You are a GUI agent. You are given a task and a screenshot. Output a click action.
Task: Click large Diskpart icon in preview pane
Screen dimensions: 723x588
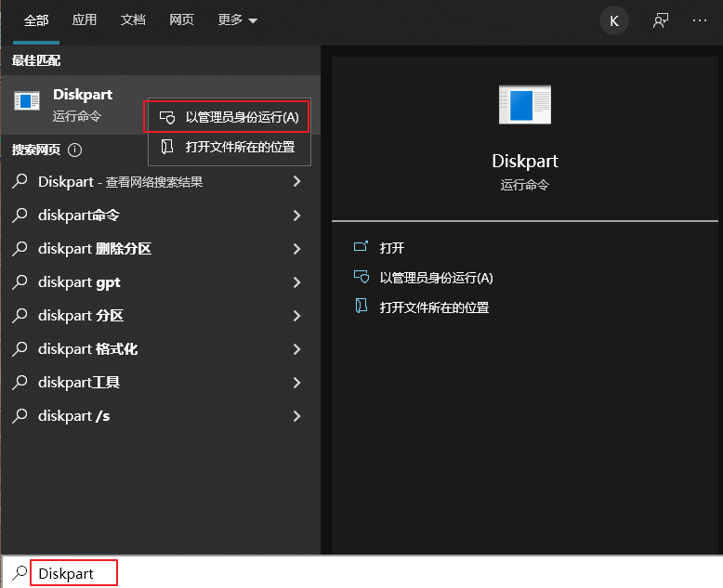(525, 105)
